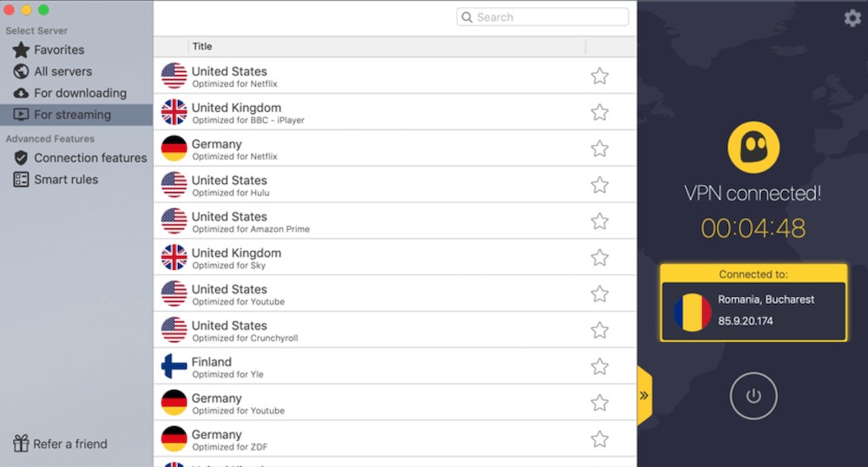The image size is (868, 467).
Task: Click the VPN power disconnect button
Action: (x=753, y=396)
